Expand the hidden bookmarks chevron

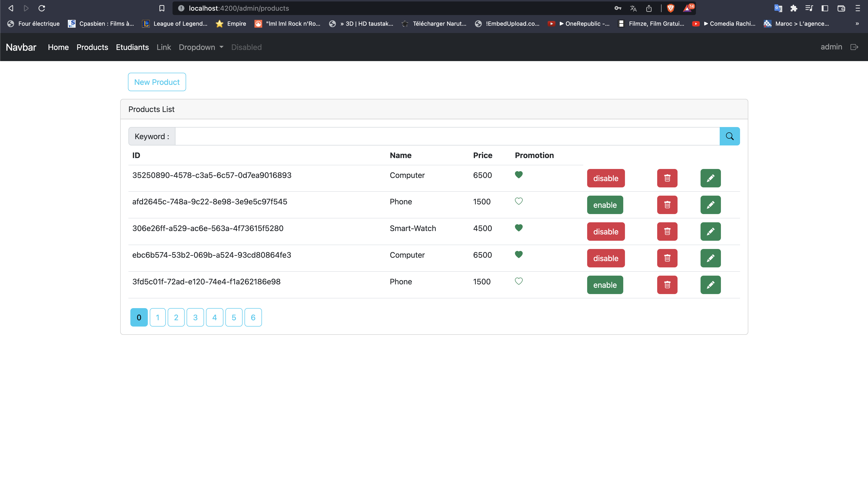click(857, 24)
